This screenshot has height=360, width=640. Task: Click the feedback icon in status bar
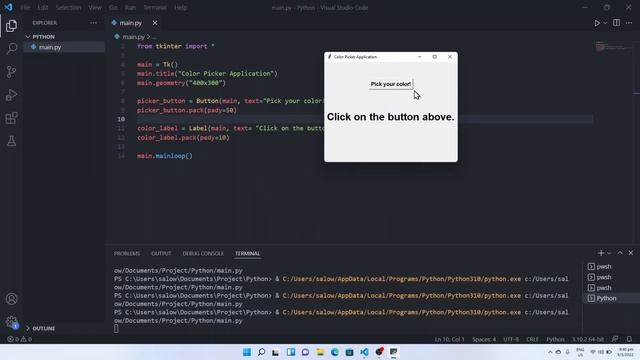pos(615,339)
